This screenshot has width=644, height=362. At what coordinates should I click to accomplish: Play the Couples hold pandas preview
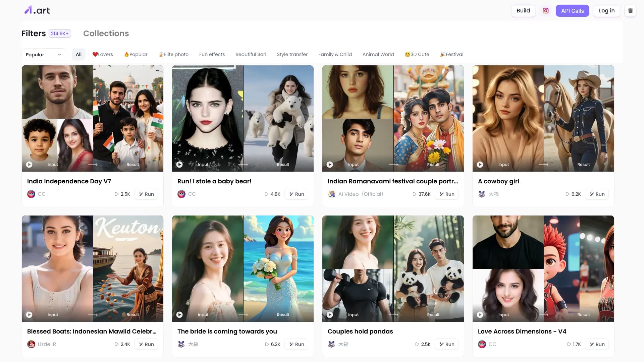[330, 315]
